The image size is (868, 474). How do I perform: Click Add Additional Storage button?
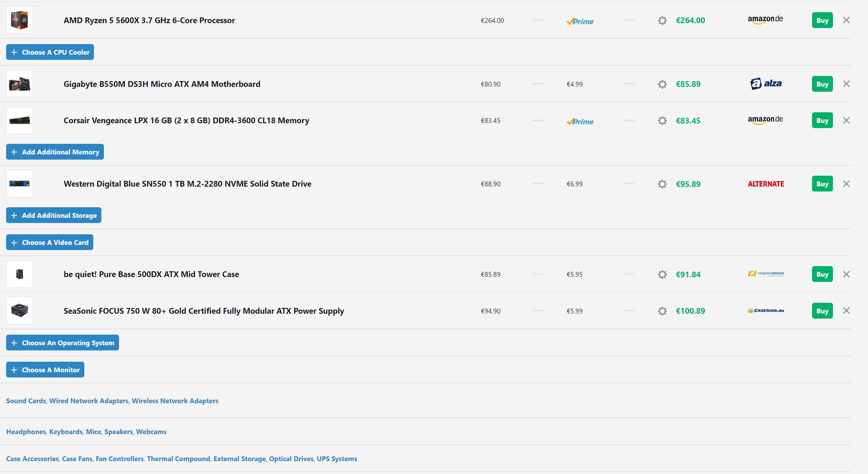point(54,215)
